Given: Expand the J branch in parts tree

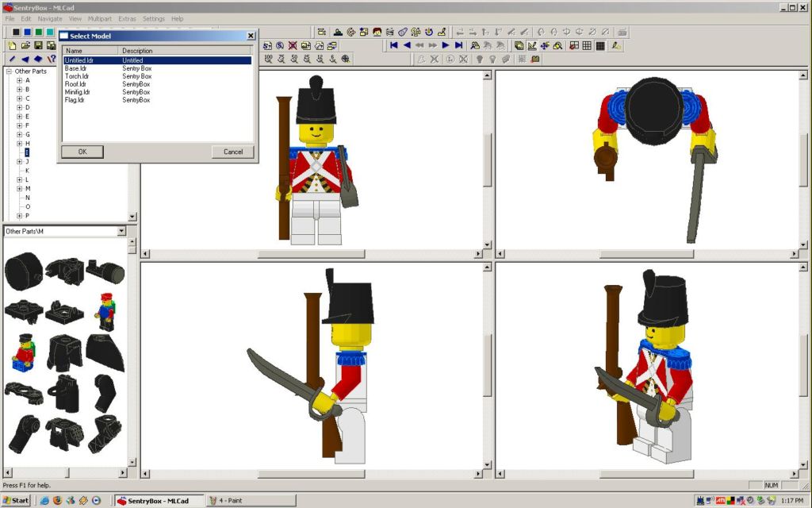Looking at the screenshot, I should click(19, 162).
